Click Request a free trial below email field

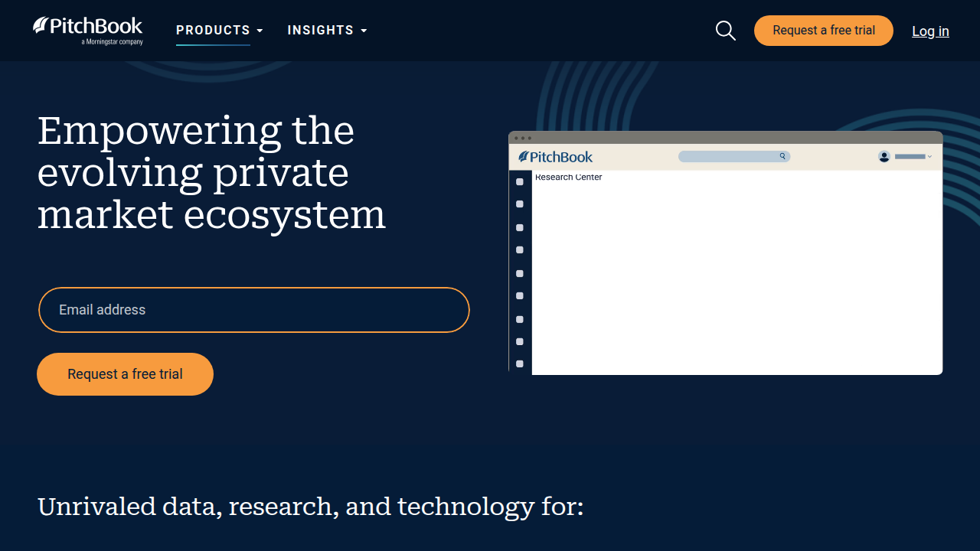point(125,374)
